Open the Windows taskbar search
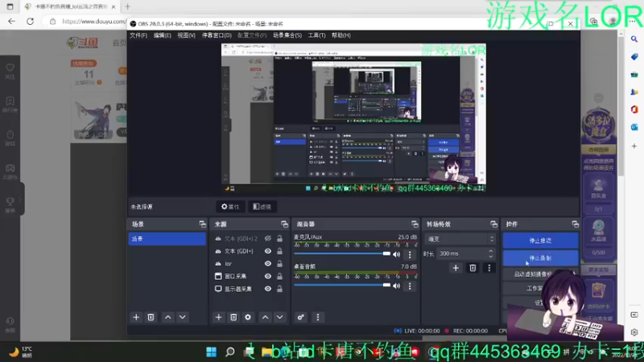 point(230,352)
